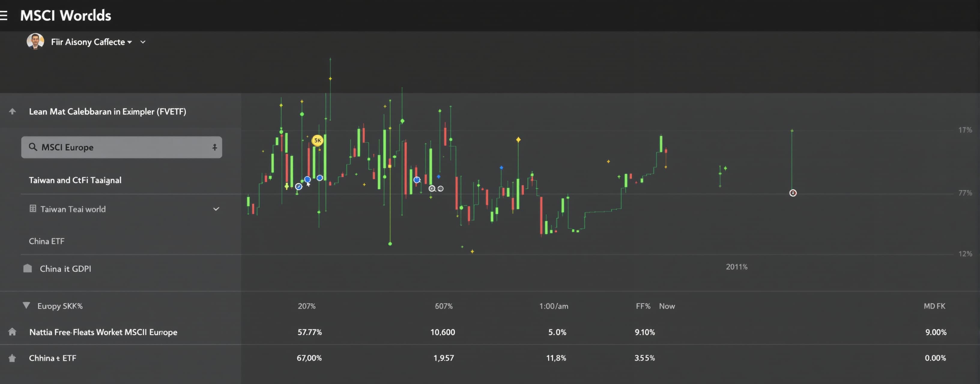Click the 2011% chart label

point(737,267)
